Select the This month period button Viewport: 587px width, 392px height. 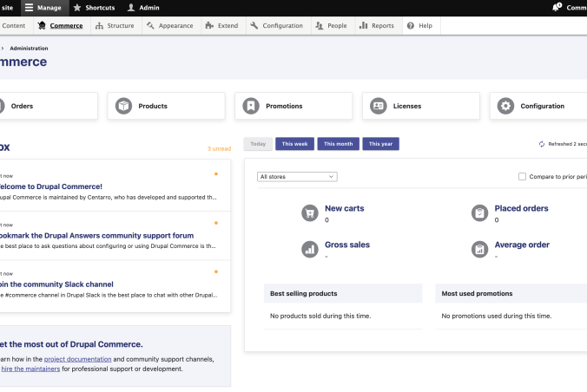(x=338, y=144)
